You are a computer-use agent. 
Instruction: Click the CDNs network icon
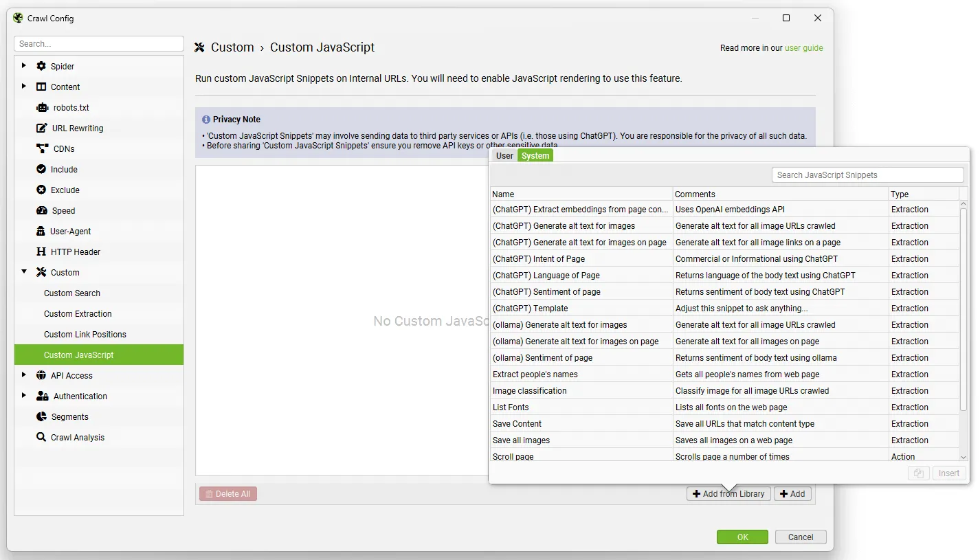coord(42,149)
